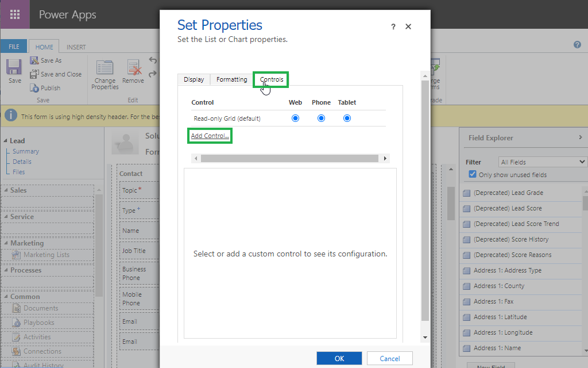Select the Tablet radio button for Read-only Grid

coord(347,118)
